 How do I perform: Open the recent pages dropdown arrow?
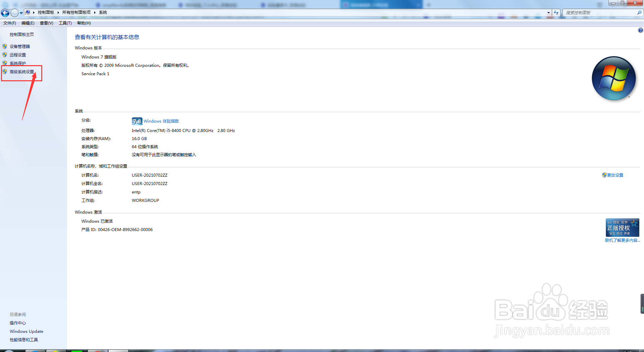(21, 13)
